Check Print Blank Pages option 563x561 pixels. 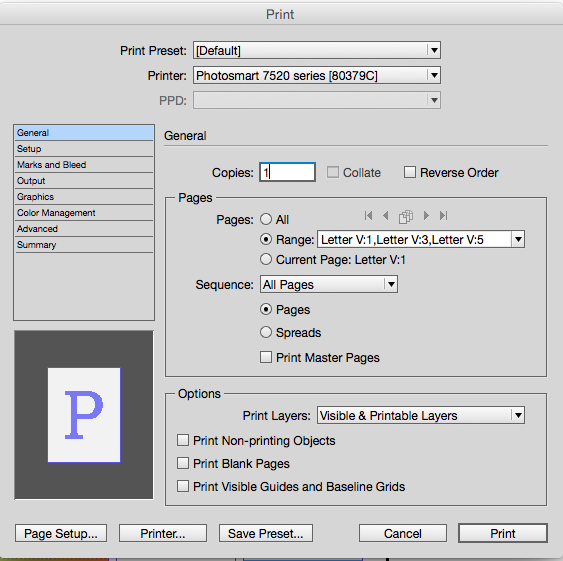[183, 463]
